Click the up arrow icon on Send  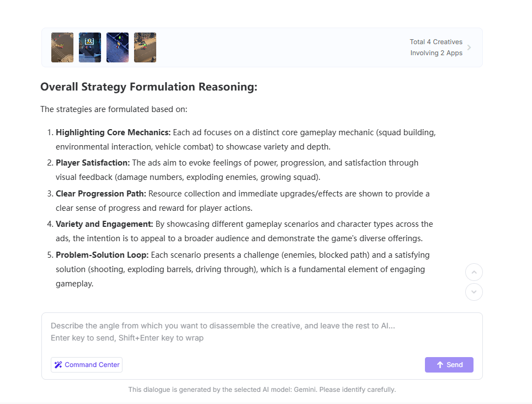tap(440, 365)
